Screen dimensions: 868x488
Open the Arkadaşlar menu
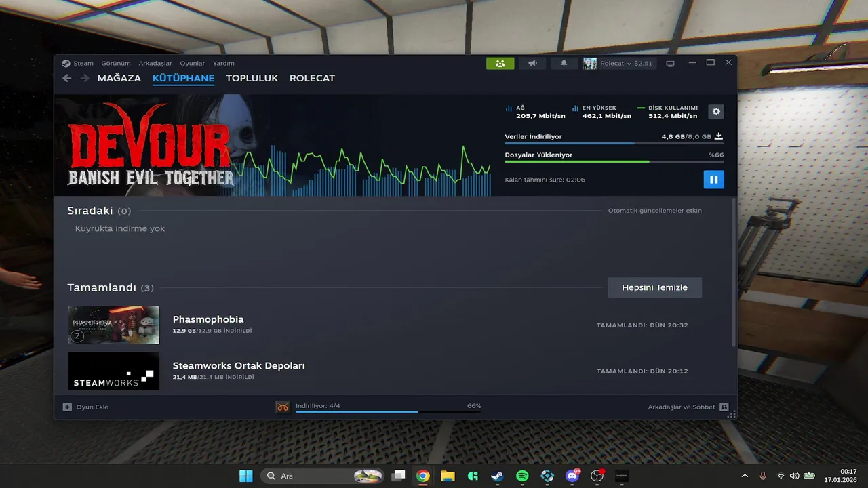pyautogui.click(x=155, y=63)
